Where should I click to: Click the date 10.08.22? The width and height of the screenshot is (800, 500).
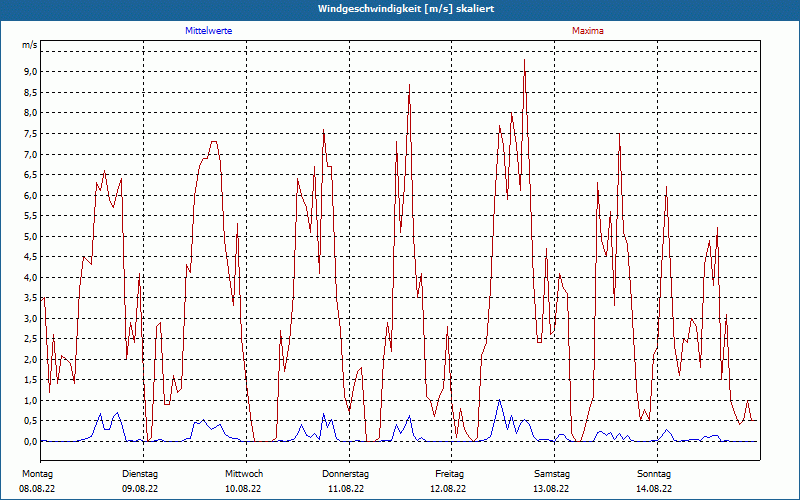click(x=243, y=489)
